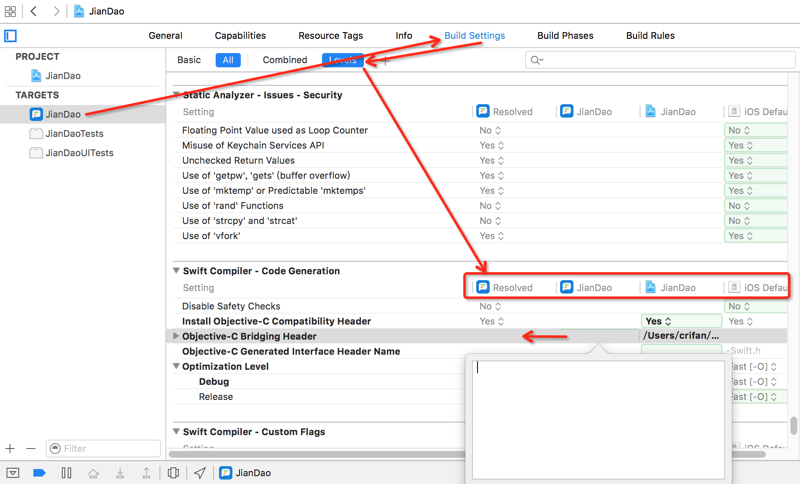
Task: Change Floating Point Value resolved No popup
Action: tap(490, 131)
